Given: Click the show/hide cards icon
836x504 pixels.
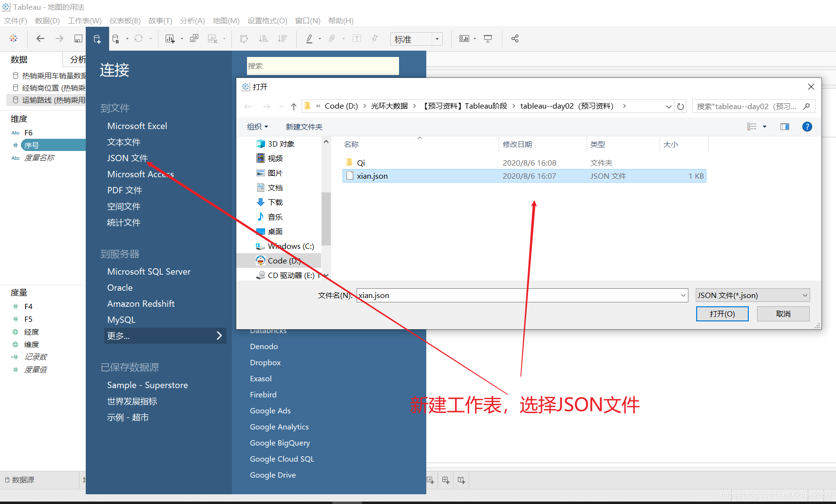Looking at the screenshot, I should click(464, 38).
